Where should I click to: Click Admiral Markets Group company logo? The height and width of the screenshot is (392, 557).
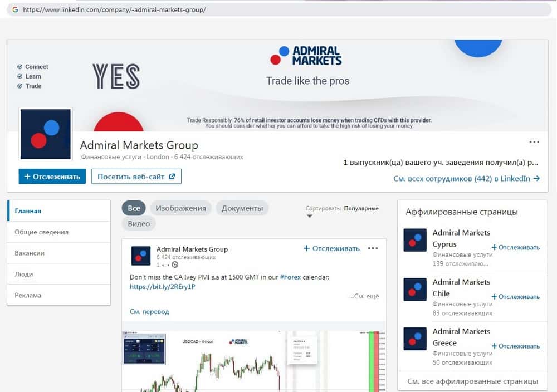tap(46, 134)
